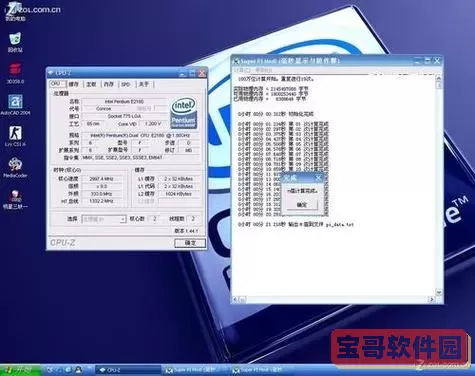Click the 规格 field with CPU E2160 string
The image size is (475, 376).
(x=140, y=135)
